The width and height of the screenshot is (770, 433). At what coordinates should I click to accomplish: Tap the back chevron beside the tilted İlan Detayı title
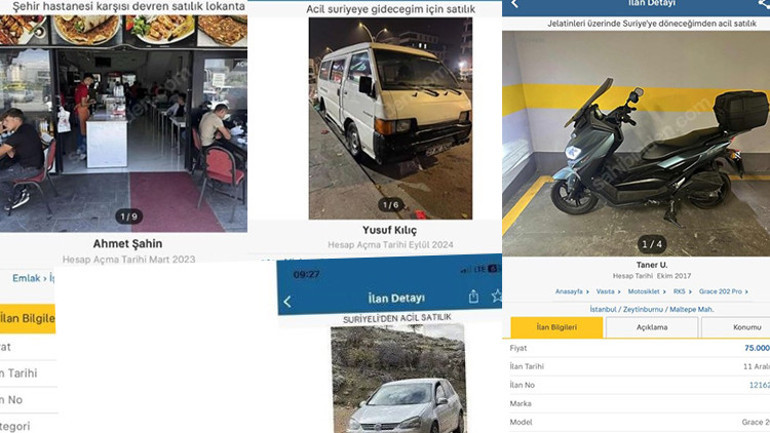(287, 301)
